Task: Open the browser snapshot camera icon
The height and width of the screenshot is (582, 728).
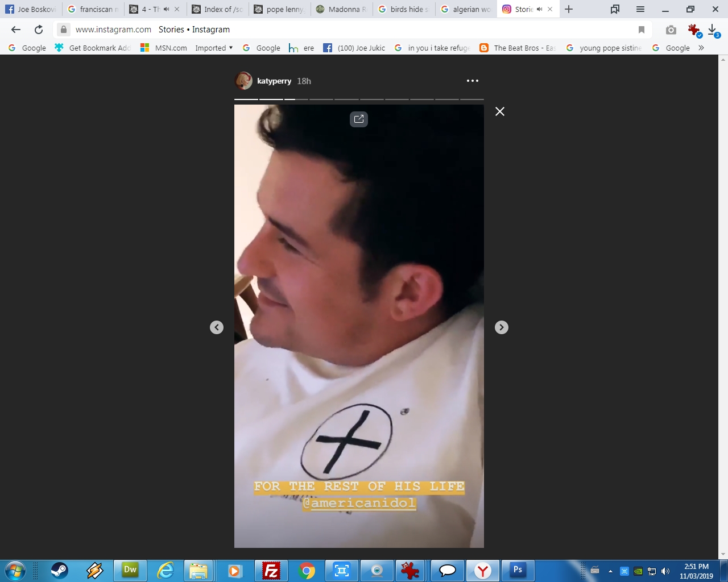Action: [671, 30]
